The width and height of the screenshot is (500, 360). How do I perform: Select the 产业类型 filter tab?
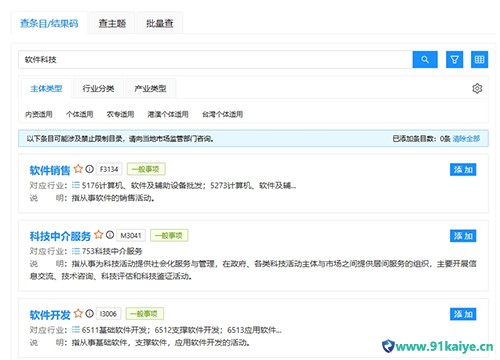[150, 88]
